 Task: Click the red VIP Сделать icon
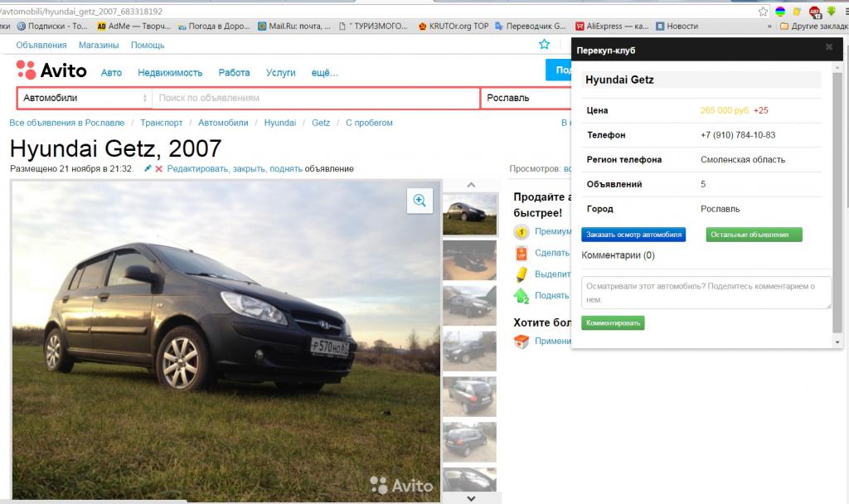click(521, 253)
